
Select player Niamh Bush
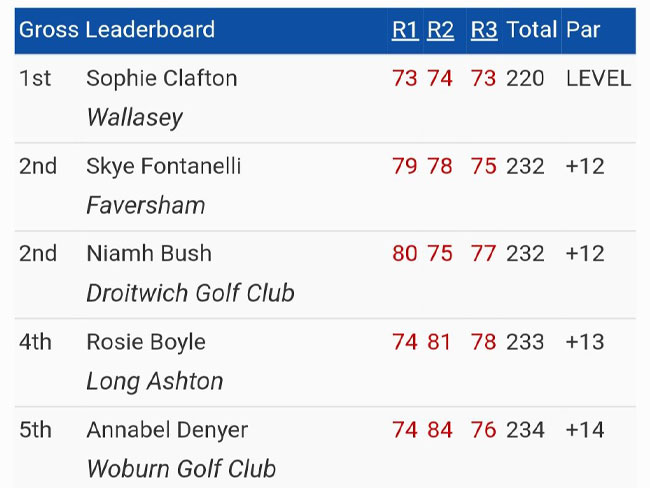pyautogui.click(x=149, y=253)
